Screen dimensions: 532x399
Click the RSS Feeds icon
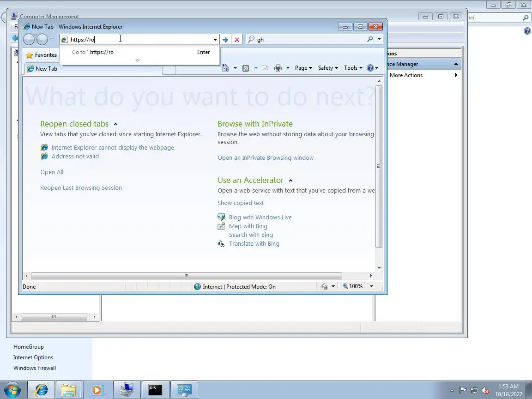[x=246, y=68]
